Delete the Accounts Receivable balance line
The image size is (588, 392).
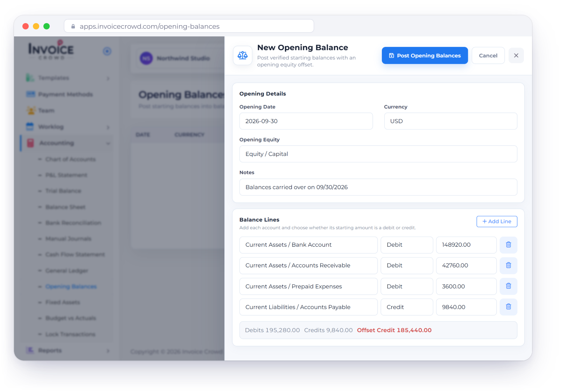point(508,265)
